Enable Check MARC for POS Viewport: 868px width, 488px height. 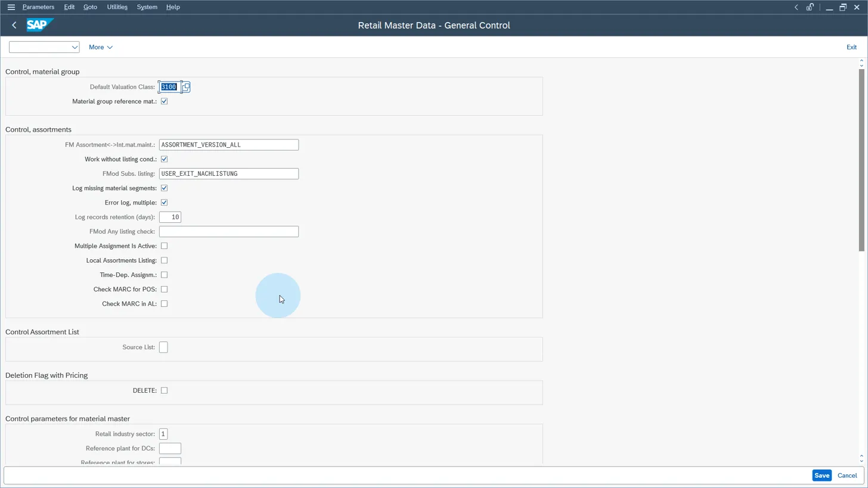coord(164,290)
